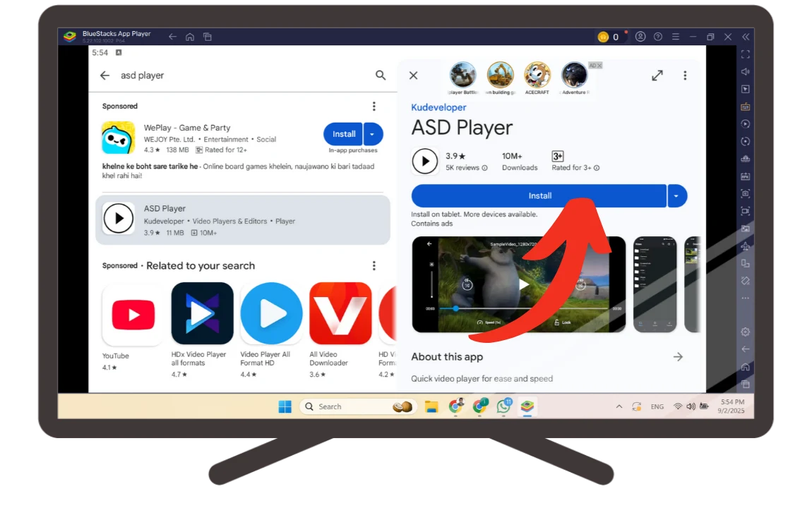Go to BlueStacks home via title bar icon
This screenshot has height=508, width=812.
click(x=190, y=37)
